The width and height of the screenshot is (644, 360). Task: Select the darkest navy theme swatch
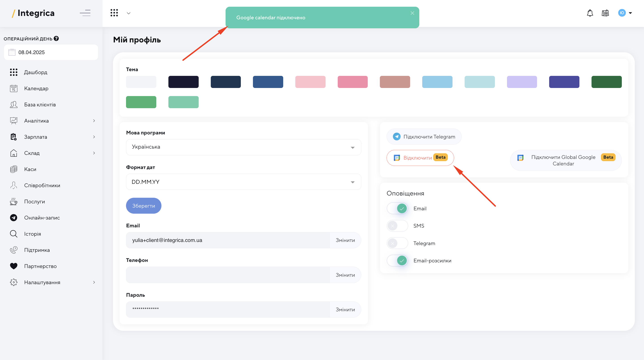(x=183, y=82)
